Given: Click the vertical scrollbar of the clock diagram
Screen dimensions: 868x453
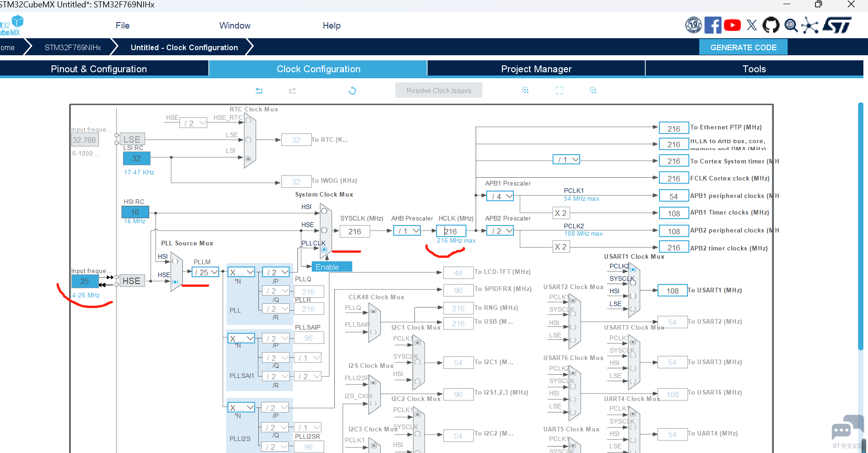Looking at the screenshot, I should pos(861,226).
